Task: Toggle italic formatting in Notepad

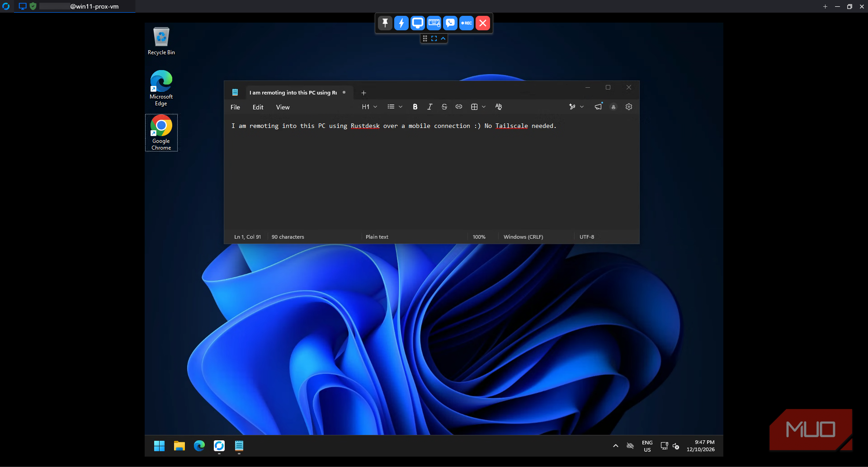Action: [x=429, y=107]
